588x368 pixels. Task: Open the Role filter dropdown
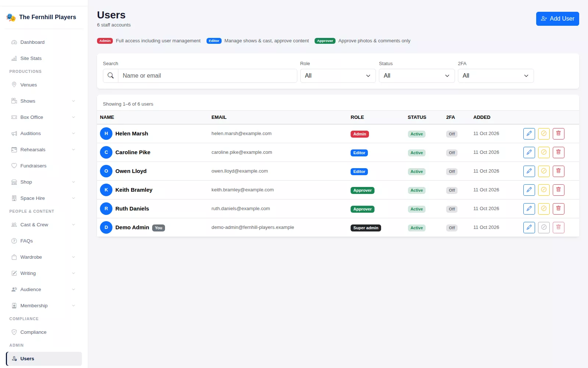[x=338, y=76]
